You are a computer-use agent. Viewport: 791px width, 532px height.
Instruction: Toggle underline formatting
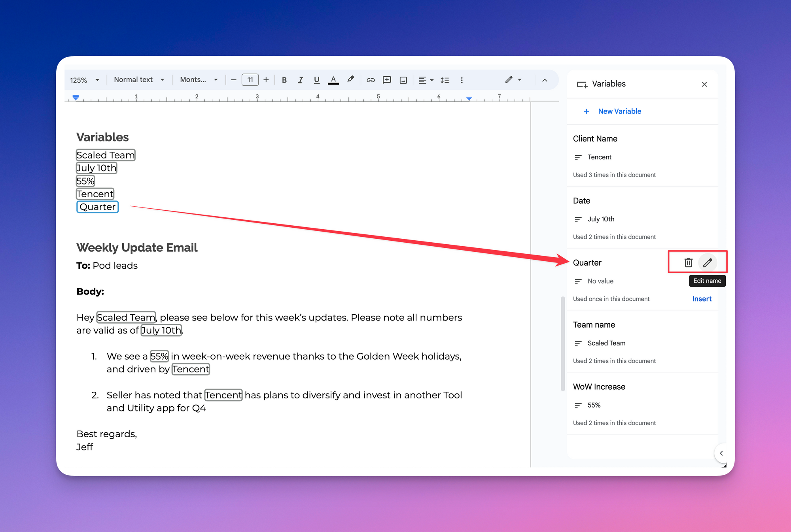[316, 80]
